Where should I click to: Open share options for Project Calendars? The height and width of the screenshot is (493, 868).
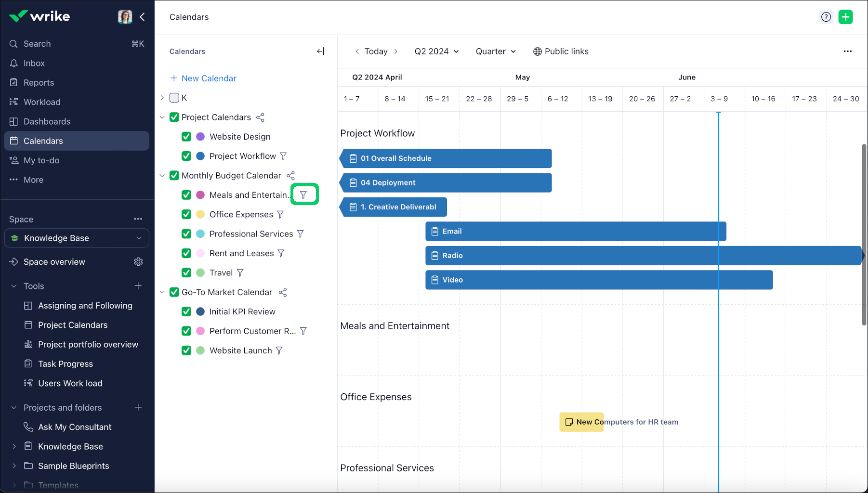260,117
